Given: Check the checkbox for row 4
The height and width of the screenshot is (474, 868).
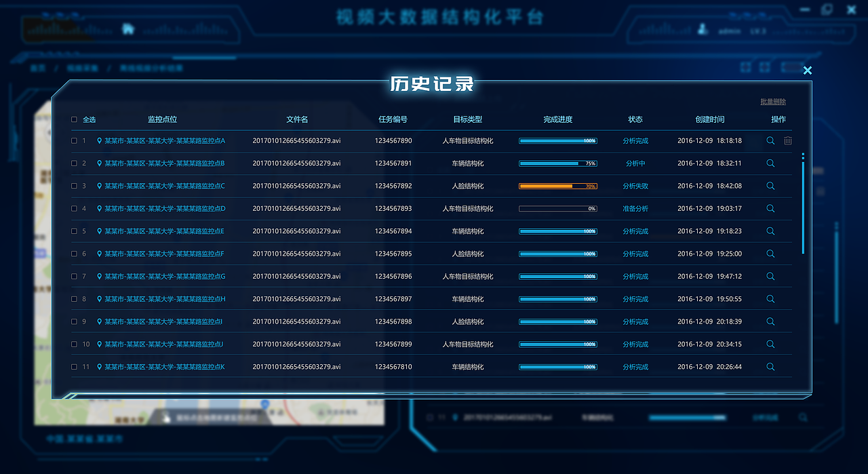Looking at the screenshot, I should [x=74, y=209].
